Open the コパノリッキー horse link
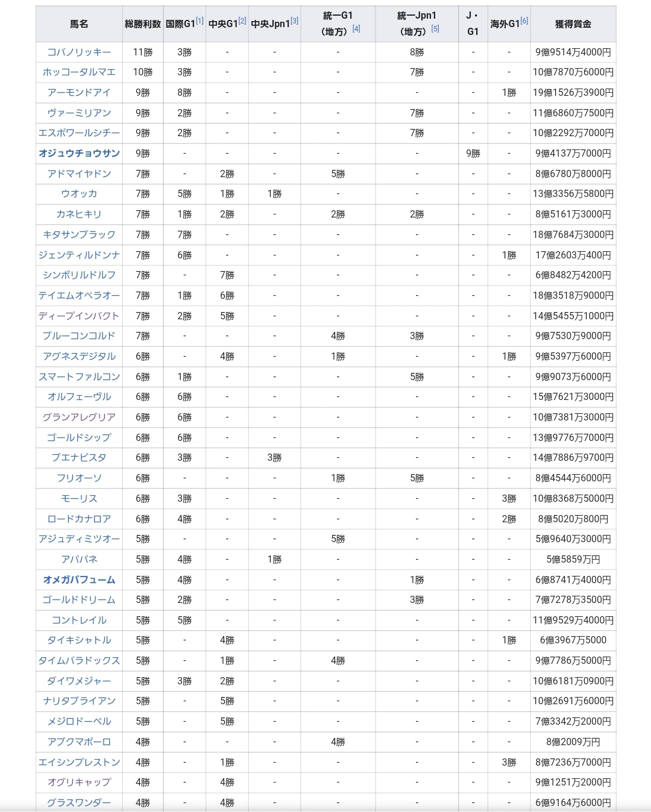Image resolution: width=651 pixels, height=812 pixels. tap(79, 52)
